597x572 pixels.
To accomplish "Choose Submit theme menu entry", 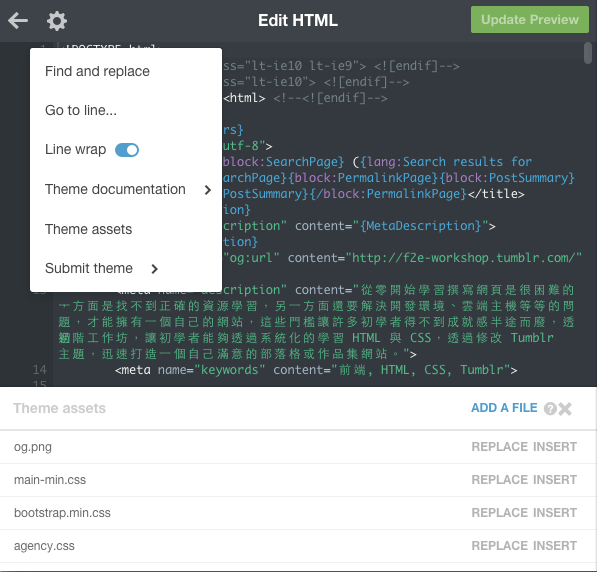I will (x=89, y=268).
